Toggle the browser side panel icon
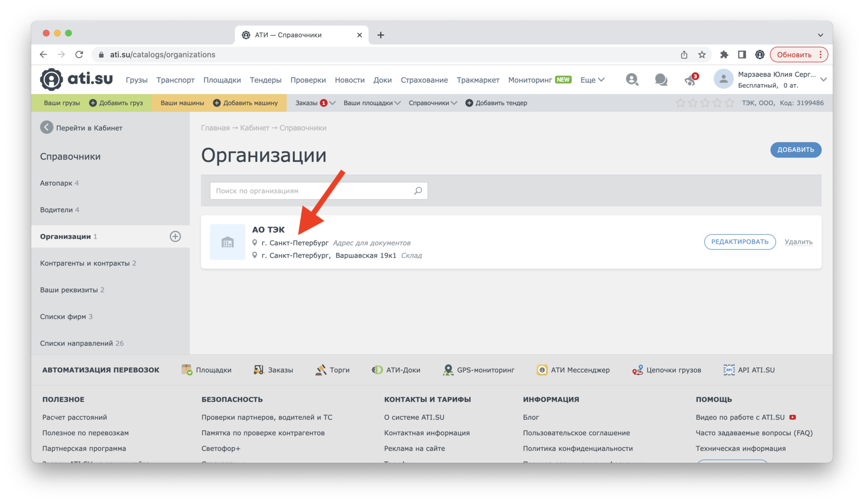Image resolution: width=864 pixels, height=504 pixels. pos(742,55)
